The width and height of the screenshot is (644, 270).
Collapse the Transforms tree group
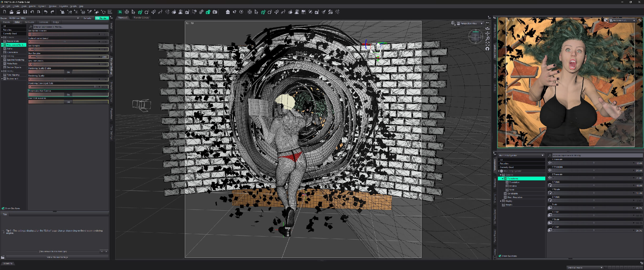point(502,179)
